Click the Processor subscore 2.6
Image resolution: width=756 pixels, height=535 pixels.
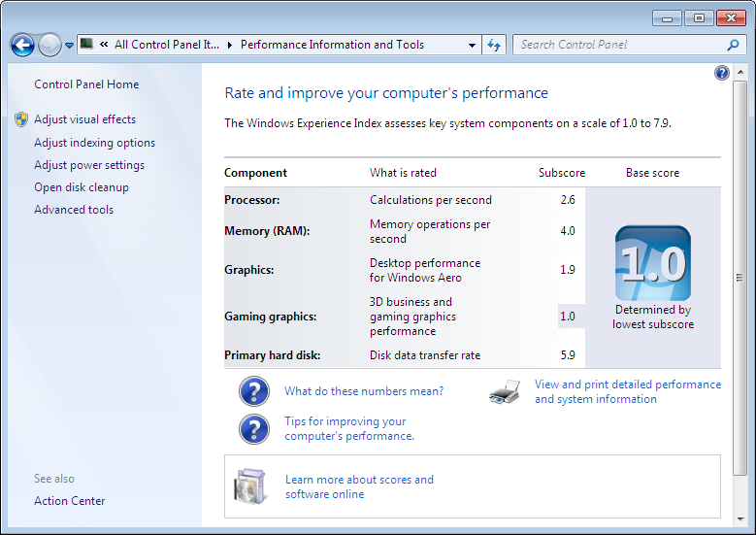[x=568, y=200]
